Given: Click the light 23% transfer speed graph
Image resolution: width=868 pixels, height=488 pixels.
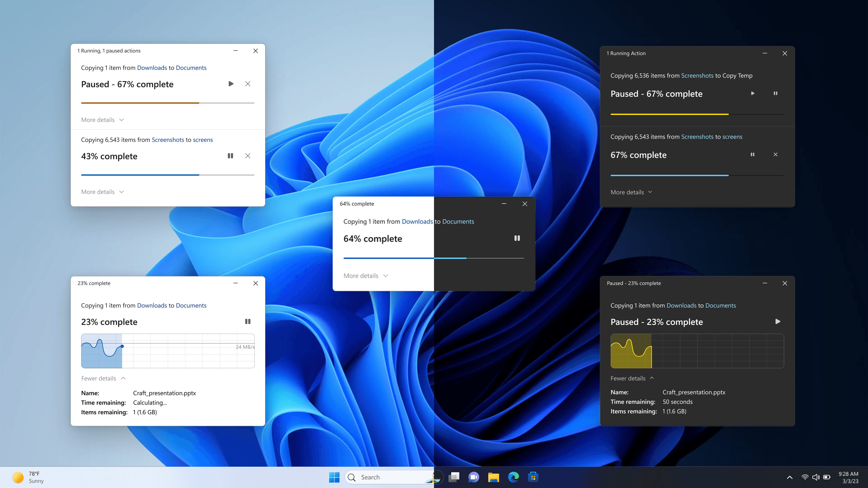Looking at the screenshot, I should click(168, 350).
